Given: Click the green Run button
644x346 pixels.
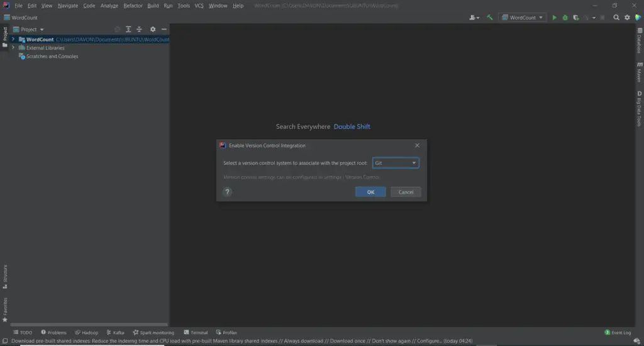Looking at the screenshot, I should point(554,18).
